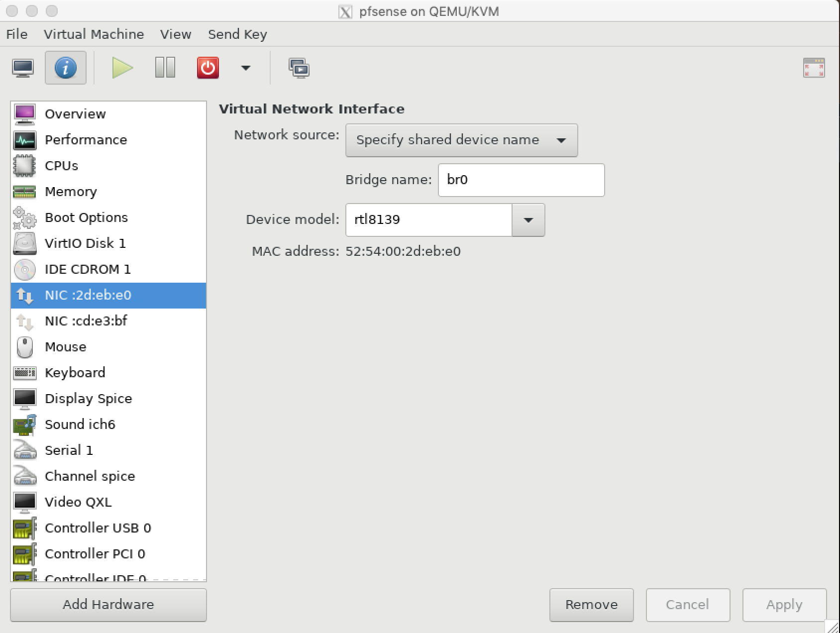Image resolution: width=840 pixels, height=633 pixels.
Task: Click the Performance graph icon
Action: point(24,140)
